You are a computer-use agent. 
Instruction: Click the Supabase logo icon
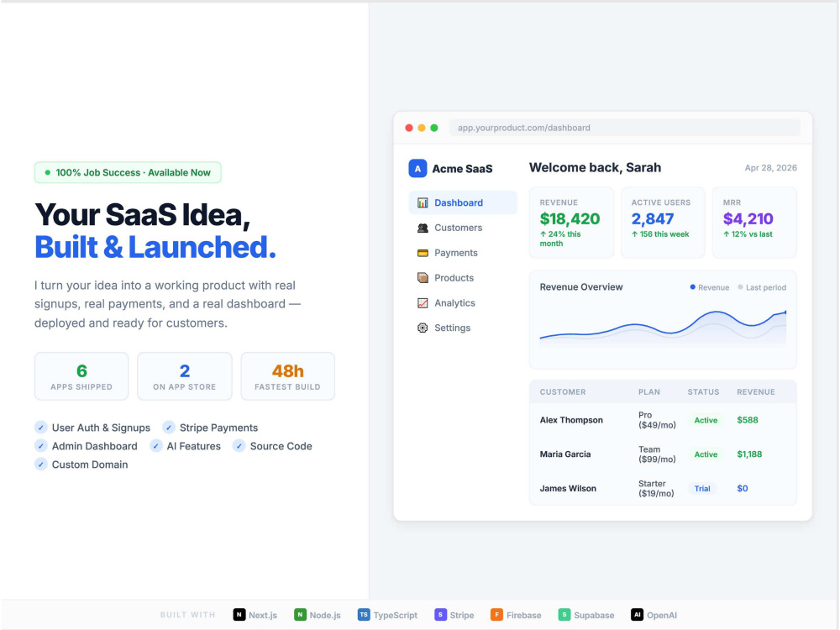(564, 615)
